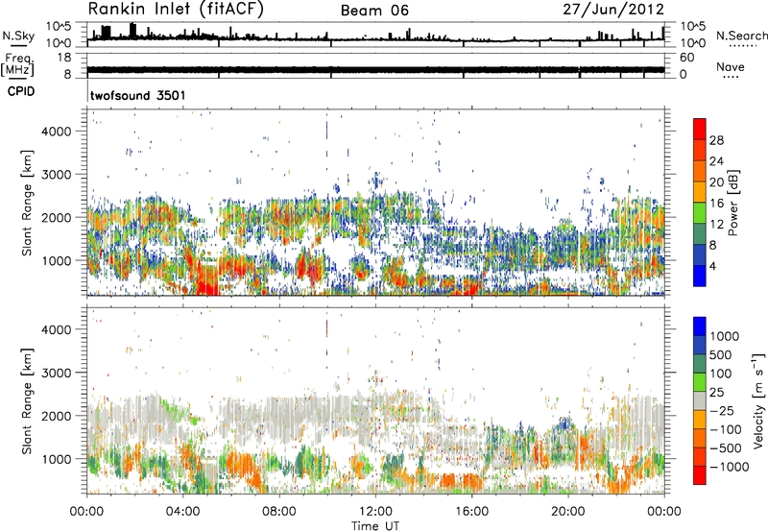Click the '4000' range tick in power panel
This screenshot has width=768, height=532.
point(57,132)
